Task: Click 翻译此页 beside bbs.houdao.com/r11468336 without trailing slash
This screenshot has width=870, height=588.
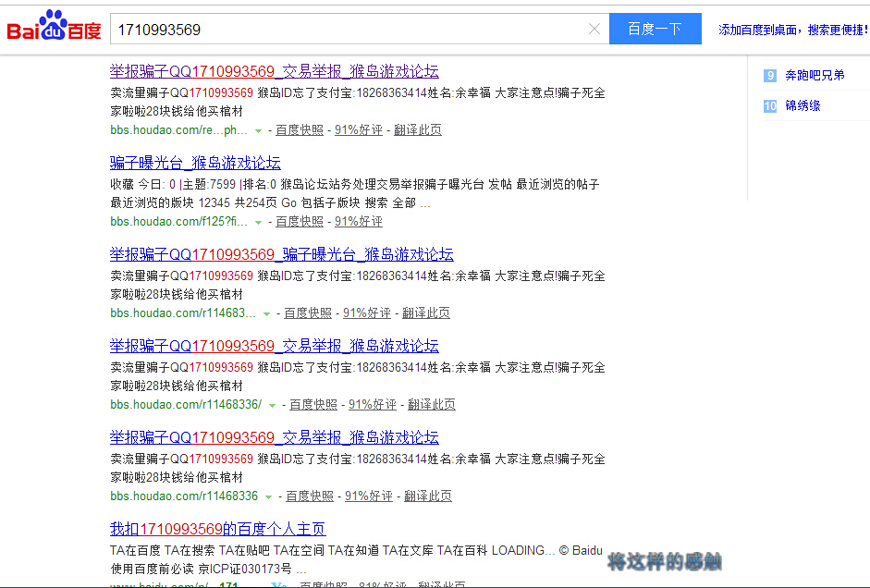Action: (428, 496)
